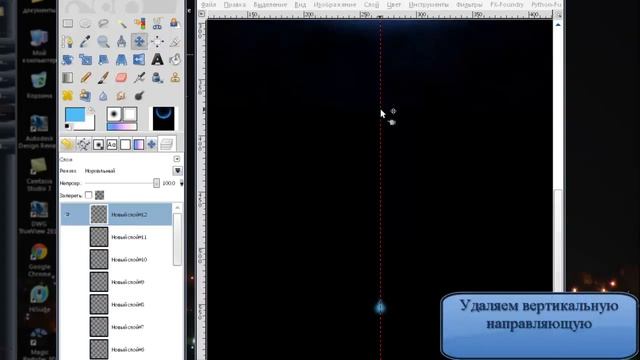The width and height of the screenshot is (640, 360).
Task: Toggle the lock pixels checkbox
Action: coord(89,195)
